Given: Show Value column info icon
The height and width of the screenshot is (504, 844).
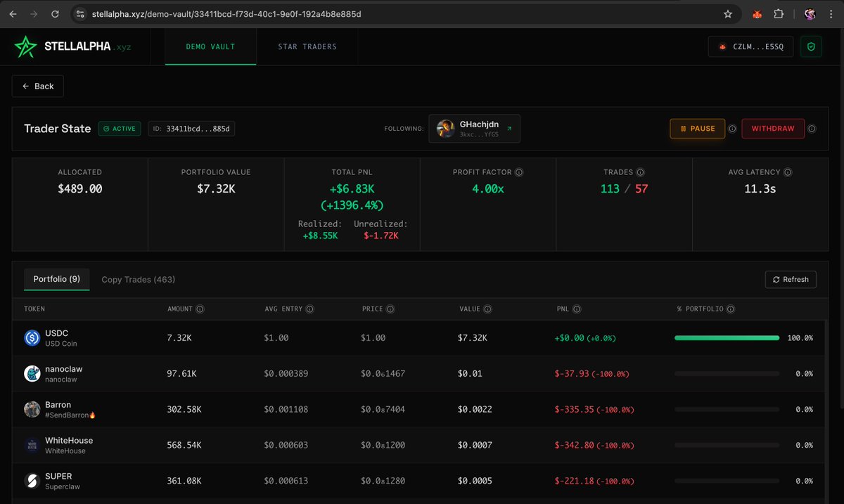Looking at the screenshot, I should (487, 309).
